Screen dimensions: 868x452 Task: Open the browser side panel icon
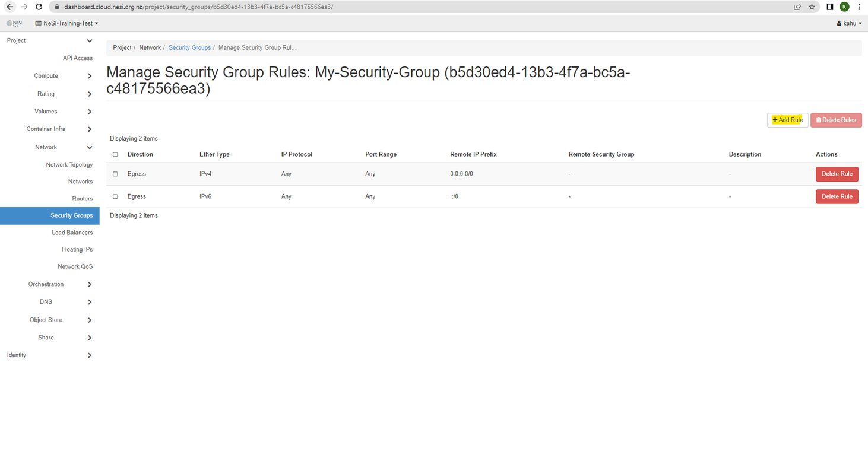(829, 7)
